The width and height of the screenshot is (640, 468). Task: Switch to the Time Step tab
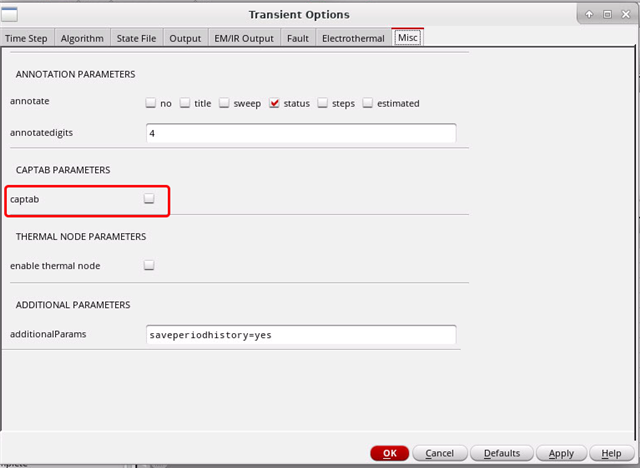click(28, 38)
